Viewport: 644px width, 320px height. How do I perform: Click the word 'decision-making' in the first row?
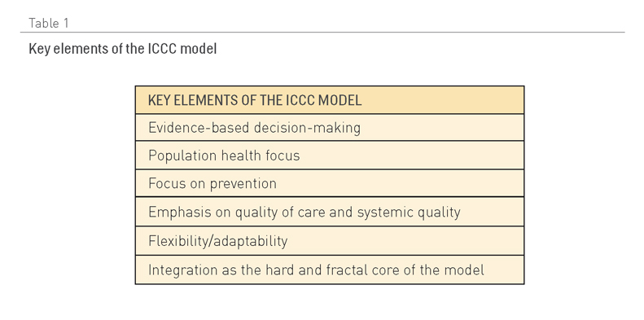tap(307, 128)
